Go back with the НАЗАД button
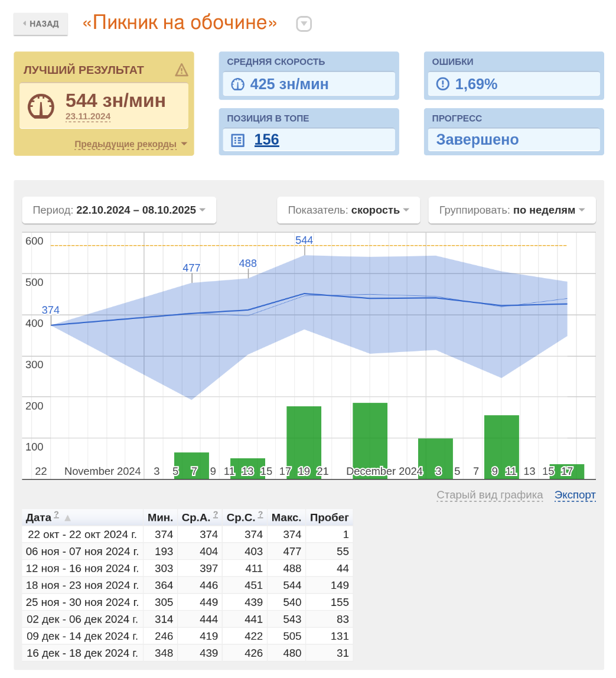Image resolution: width=616 pixels, height=678 pixels. pos(41,24)
